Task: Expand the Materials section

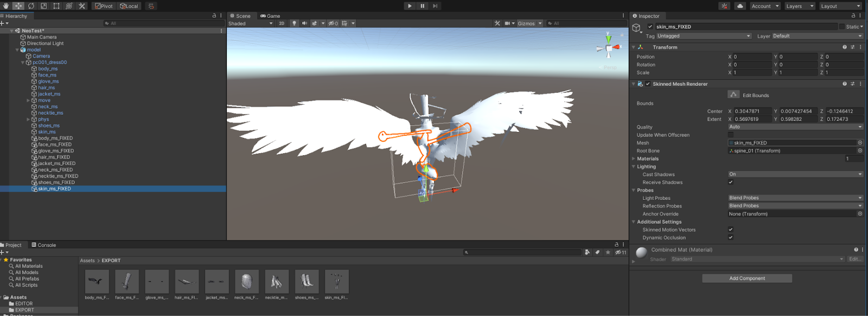Action: 633,159
